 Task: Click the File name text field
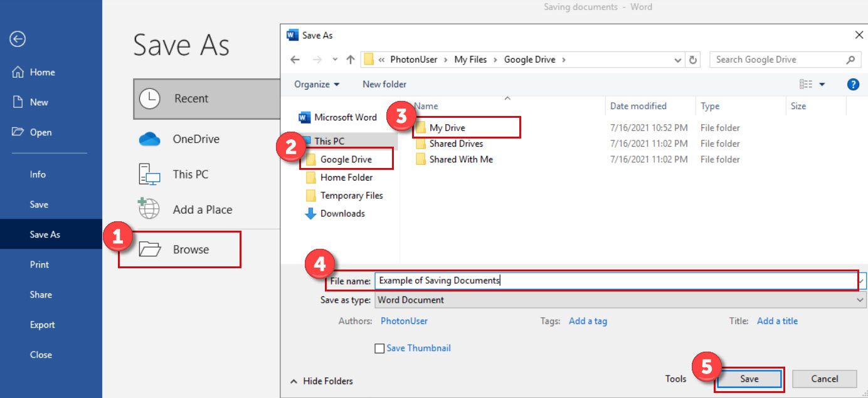(x=617, y=281)
